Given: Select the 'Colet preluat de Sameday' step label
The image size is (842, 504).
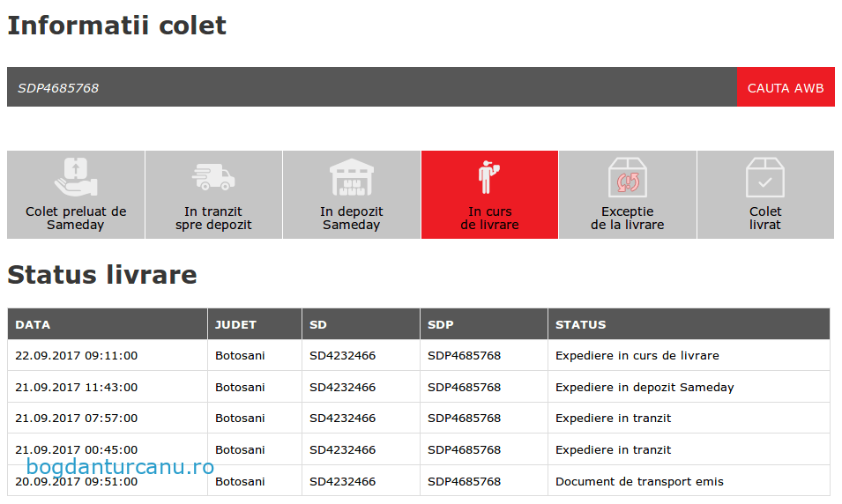Looking at the screenshot, I should tap(76, 218).
